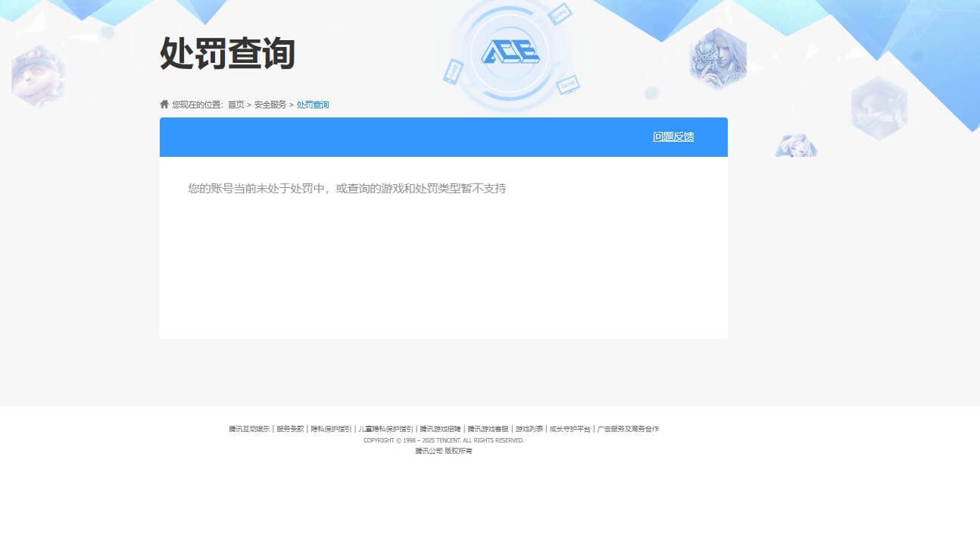Browse the 游戏列表 footer link

(x=529, y=429)
